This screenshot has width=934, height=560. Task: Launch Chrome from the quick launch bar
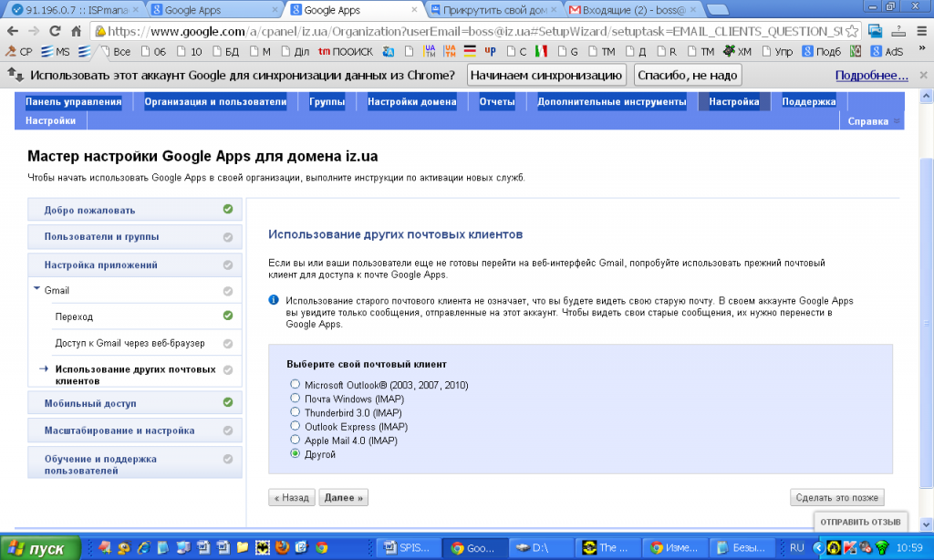click(x=322, y=547)
